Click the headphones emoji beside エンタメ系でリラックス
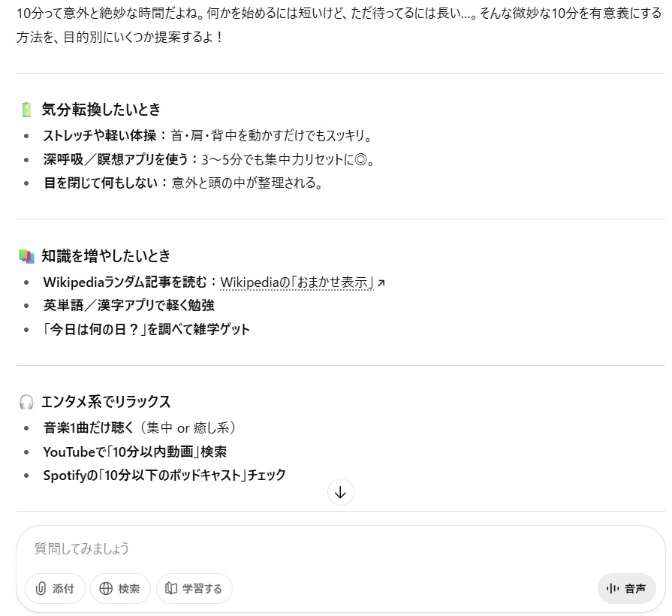 26,402
